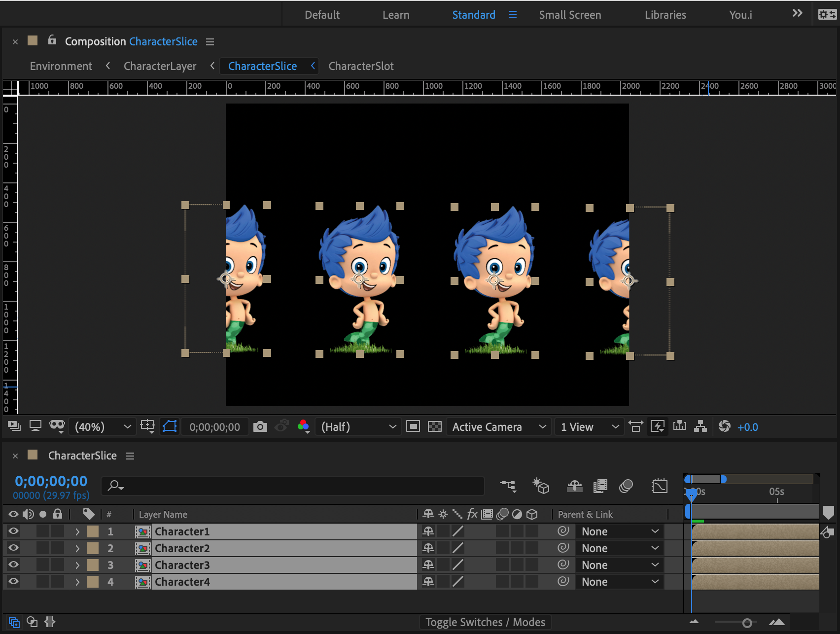Image resolution: width=840 pixels, height=634 pixels.
Task: Click Character1 label color swatch
Action: (93, 531)
